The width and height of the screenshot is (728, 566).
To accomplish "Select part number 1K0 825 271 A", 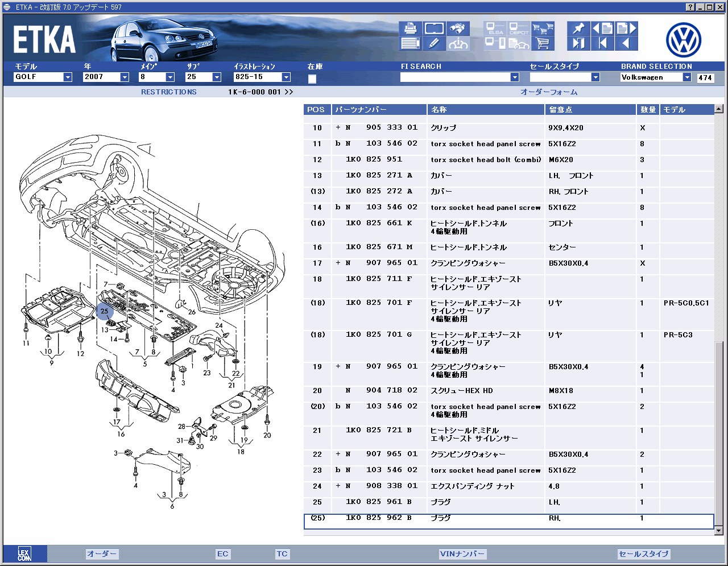I will tap(379, 176).
